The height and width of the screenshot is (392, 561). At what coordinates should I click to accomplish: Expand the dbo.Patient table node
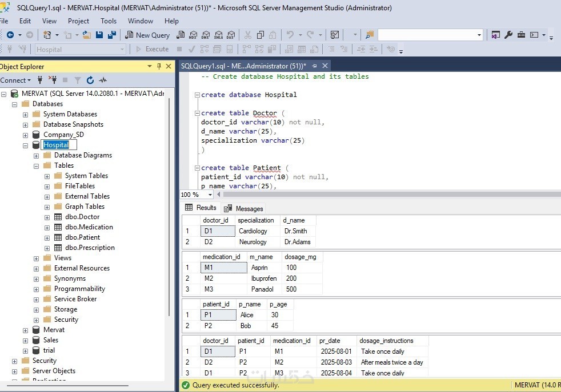pos(47,237)
